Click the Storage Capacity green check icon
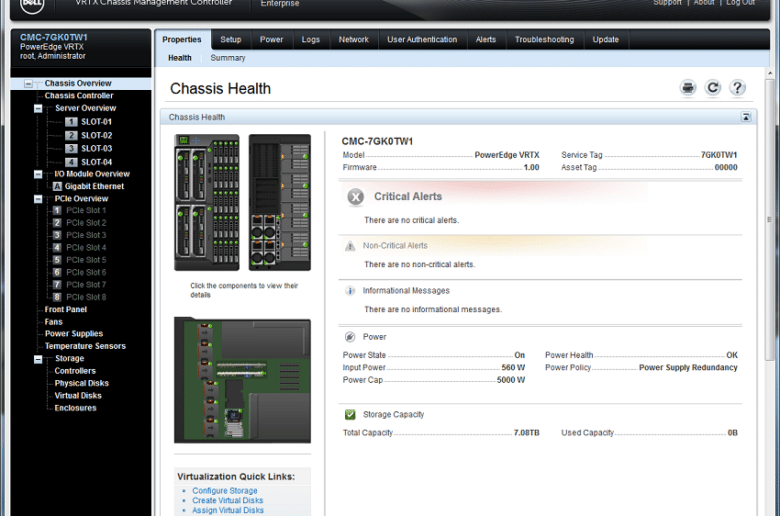 tap(350, 414)
